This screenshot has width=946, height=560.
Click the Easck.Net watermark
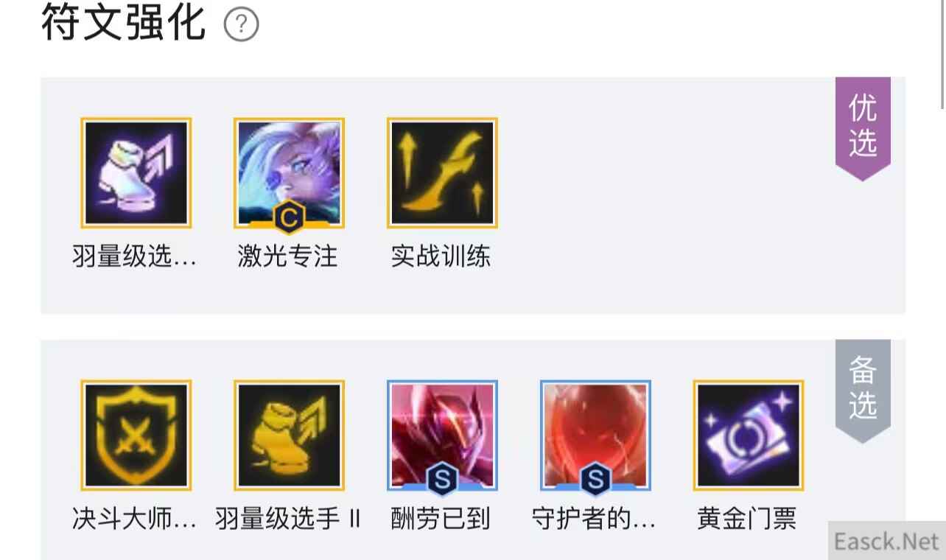(x=887, y=541)
